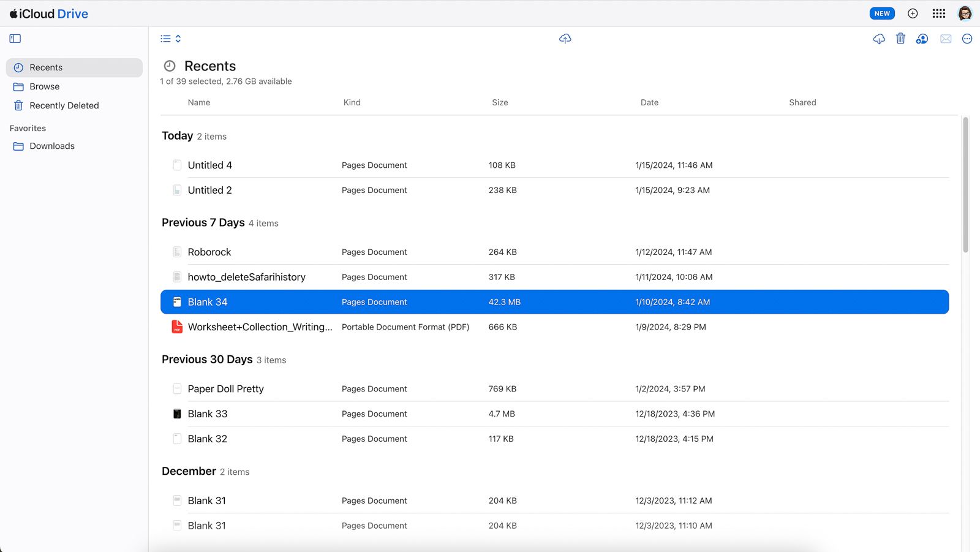
Task: Select the Blank 32 document
Action: tap(554, 439)
